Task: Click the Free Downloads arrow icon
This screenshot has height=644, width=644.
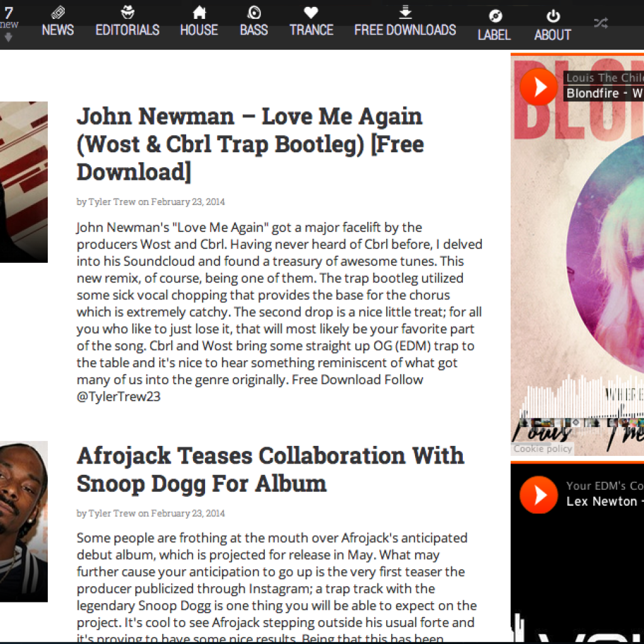Action: point(405,11)
